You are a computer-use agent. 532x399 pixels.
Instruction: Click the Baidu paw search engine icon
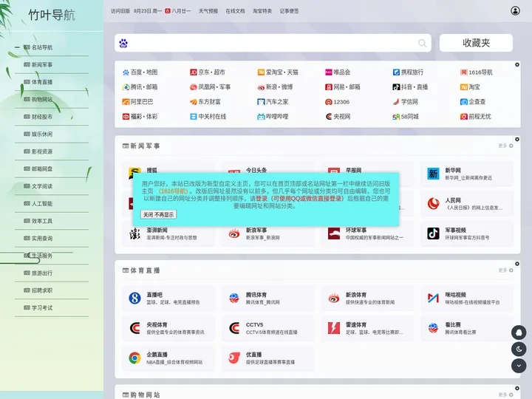(x=123, y=43)
